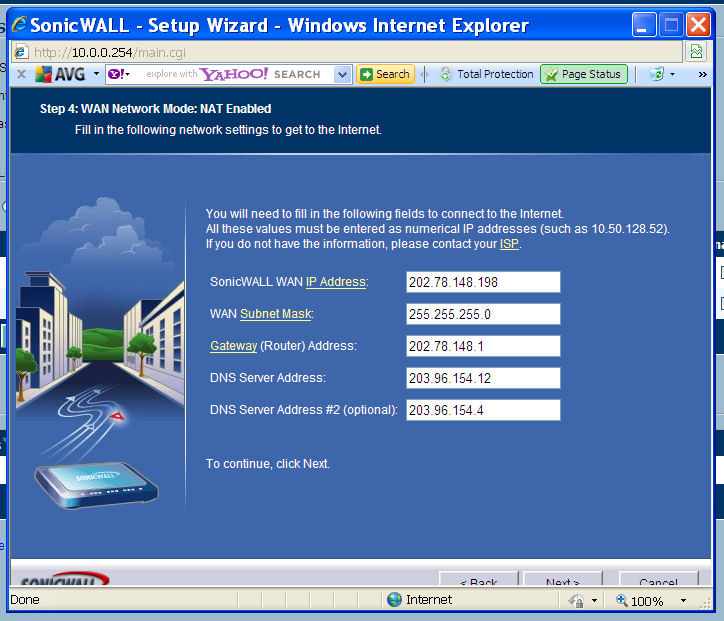724x621 pixels.
Task: Click the DNS Server Address field
Action: [x=483, y=378]
